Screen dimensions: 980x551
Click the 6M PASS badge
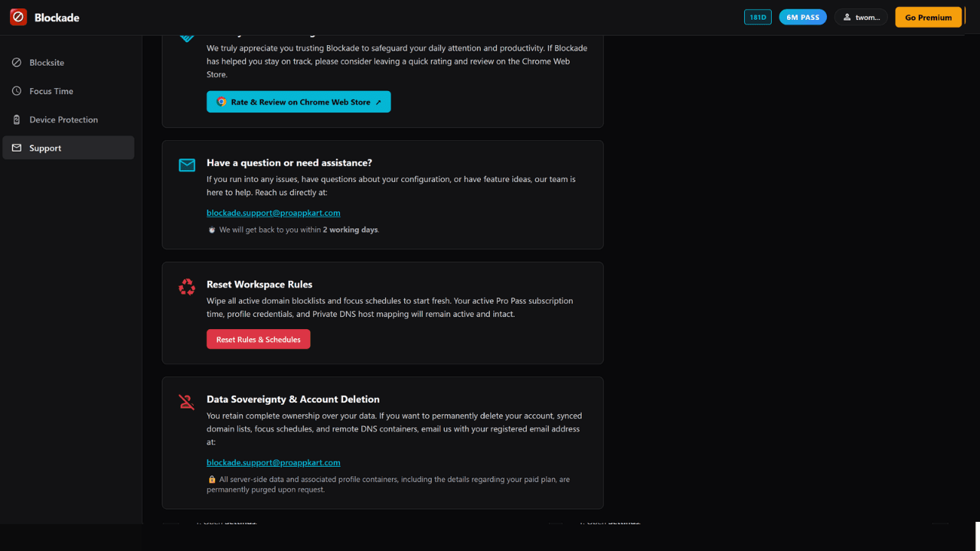[802, 17]
